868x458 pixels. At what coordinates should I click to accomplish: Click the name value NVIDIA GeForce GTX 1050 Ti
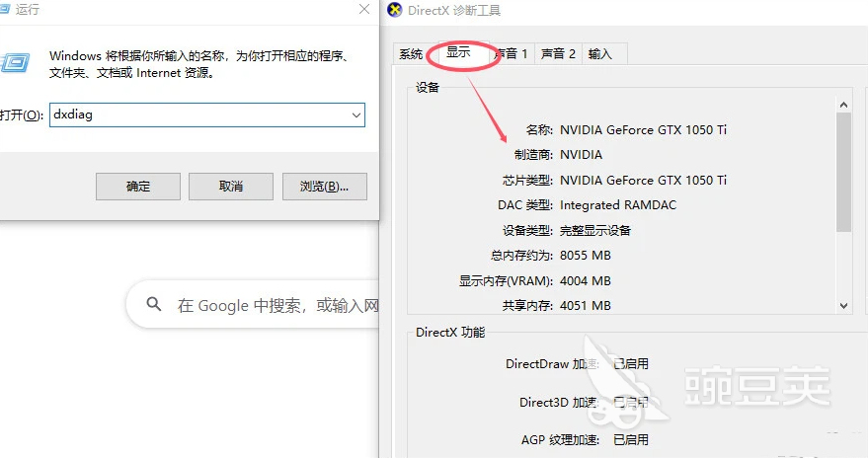point(643,130)
